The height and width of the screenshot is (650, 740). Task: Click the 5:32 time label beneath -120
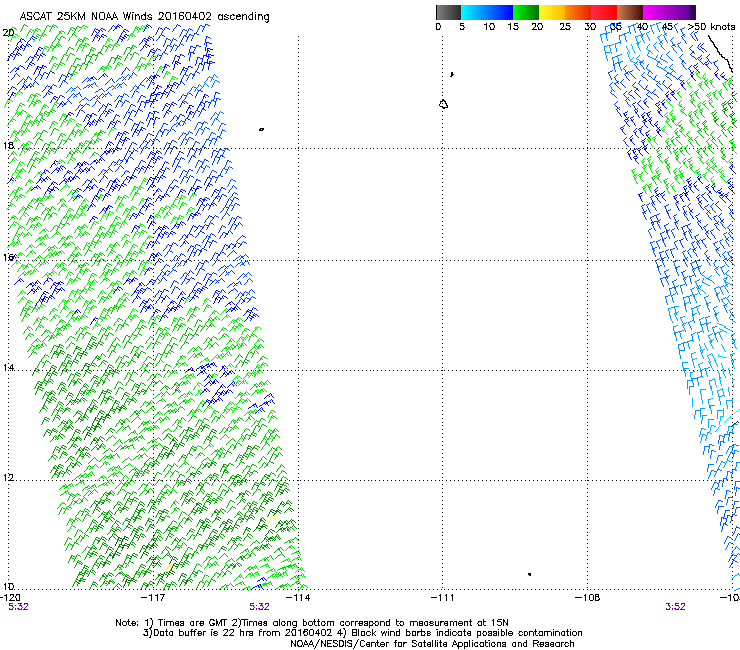pyautogui.click(x=18, y=607)
